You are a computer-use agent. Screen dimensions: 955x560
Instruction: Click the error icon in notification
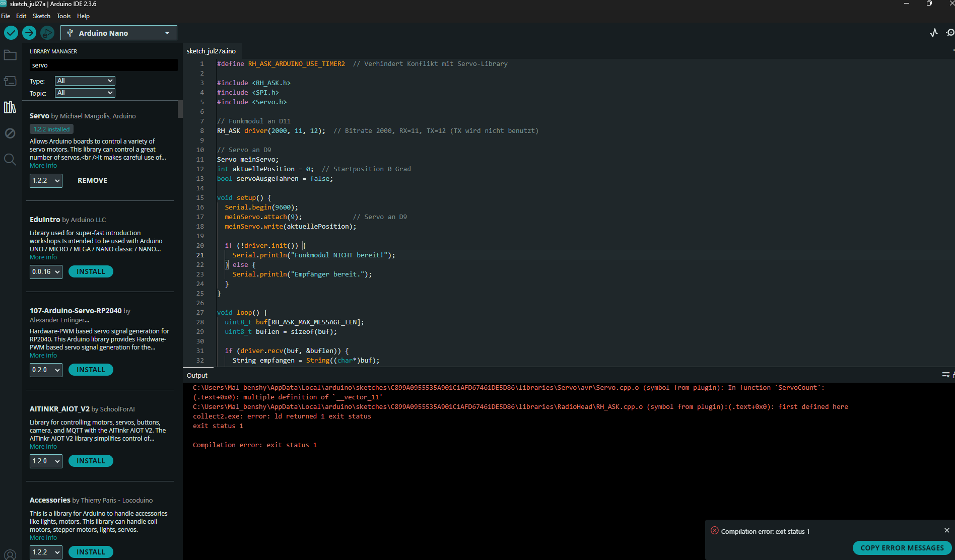click(714, 531)
